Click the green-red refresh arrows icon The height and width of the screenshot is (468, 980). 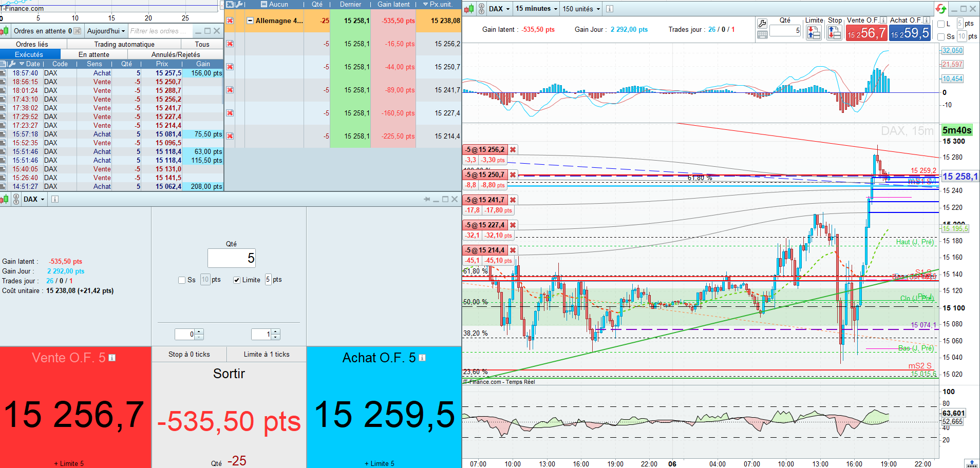point(940,9)
